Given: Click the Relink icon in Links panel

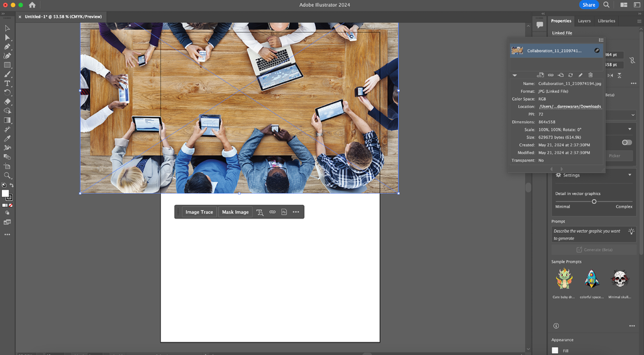Looking at the screenshot, I should (x=550, y=75).
